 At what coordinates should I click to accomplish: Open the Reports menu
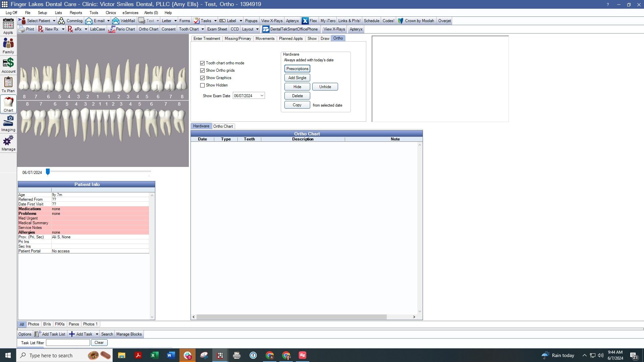point(76,13)
